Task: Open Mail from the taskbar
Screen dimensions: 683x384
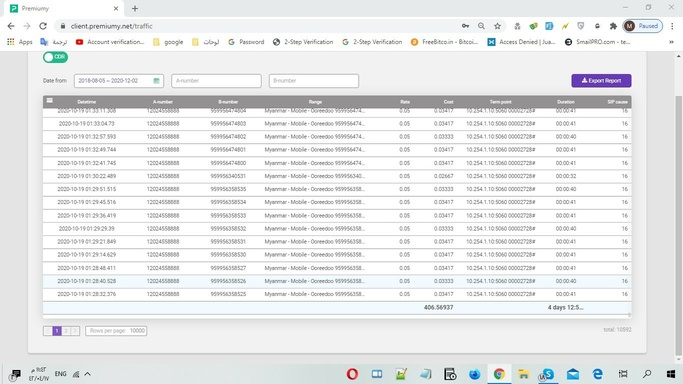Action: (573, 374)
